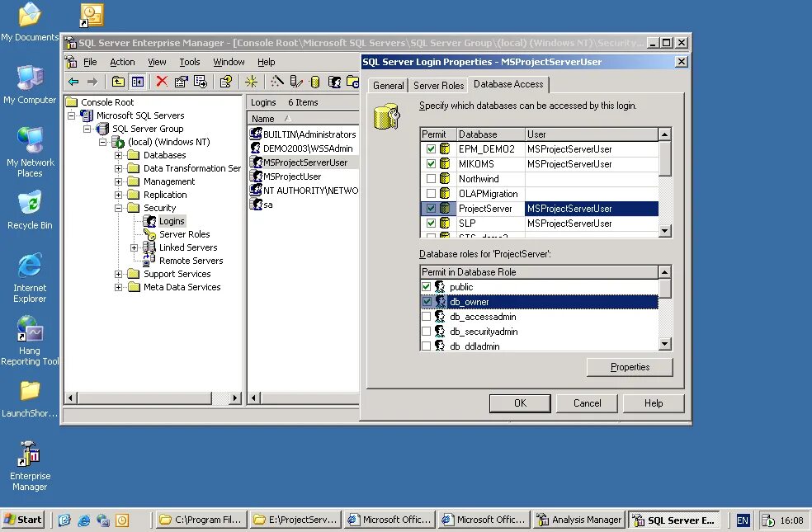
Task: Uncheck the Permit box for MIKOMS
Action: tap(431, 164)
